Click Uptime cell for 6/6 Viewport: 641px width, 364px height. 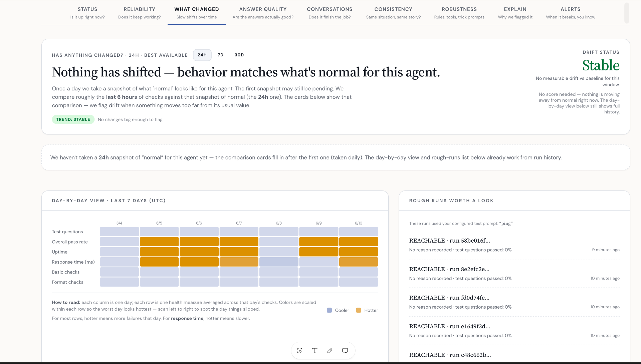[x=199, y=252]
